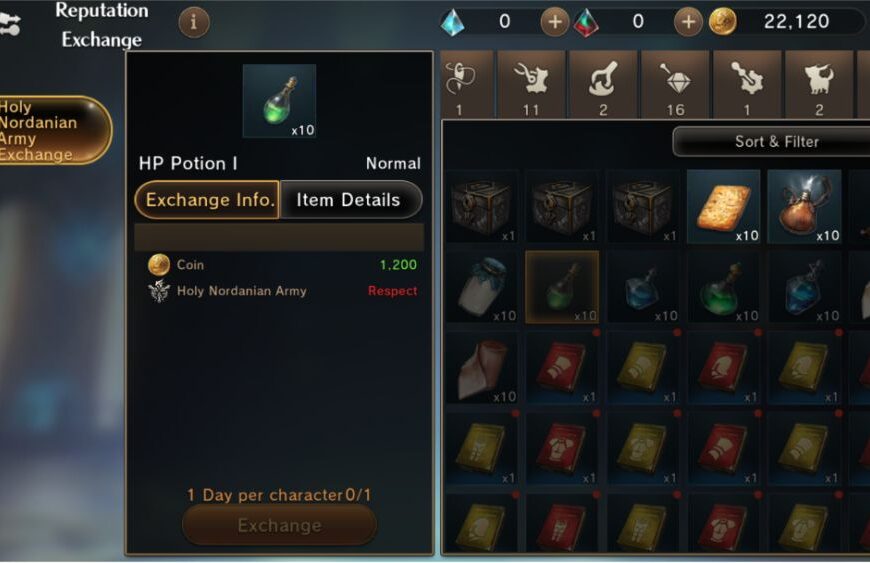Add blue diamonds with the plus icon
The image size is (870, 563).
pos(554,22)
